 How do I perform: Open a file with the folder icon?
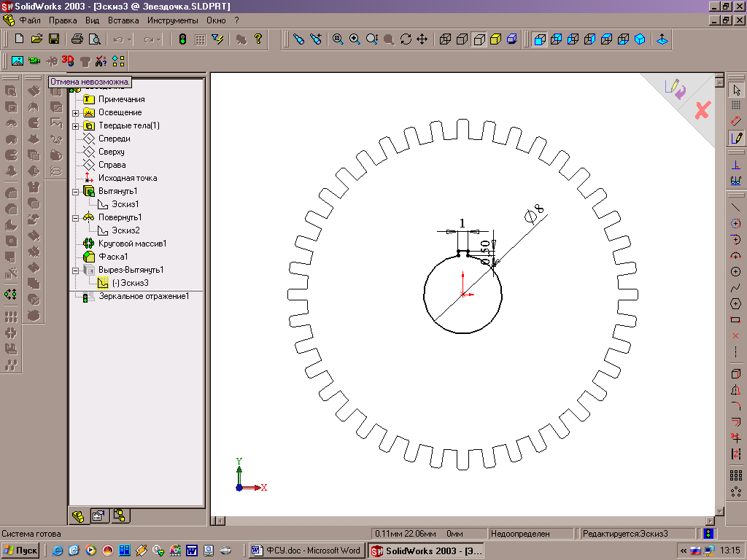pos(36,39)
